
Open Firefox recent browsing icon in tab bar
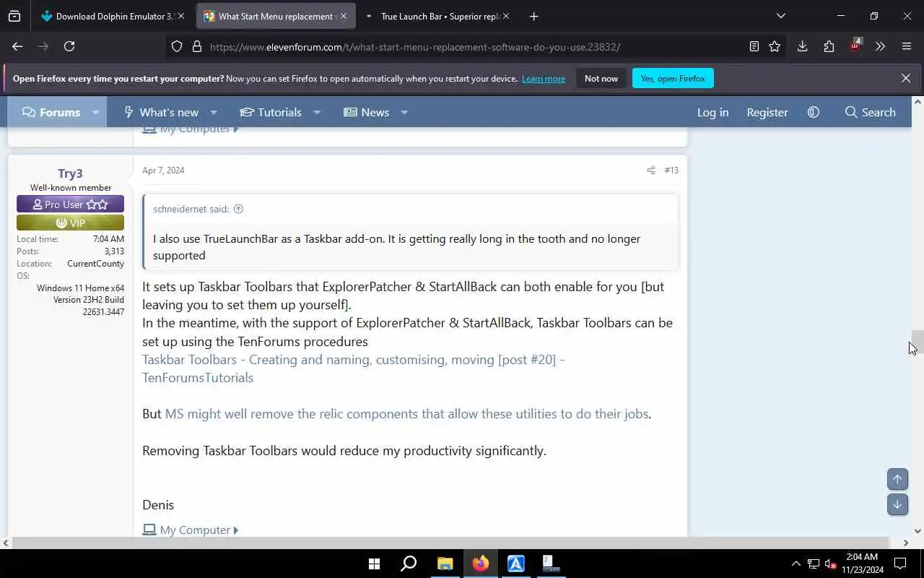tap(14, 16)
